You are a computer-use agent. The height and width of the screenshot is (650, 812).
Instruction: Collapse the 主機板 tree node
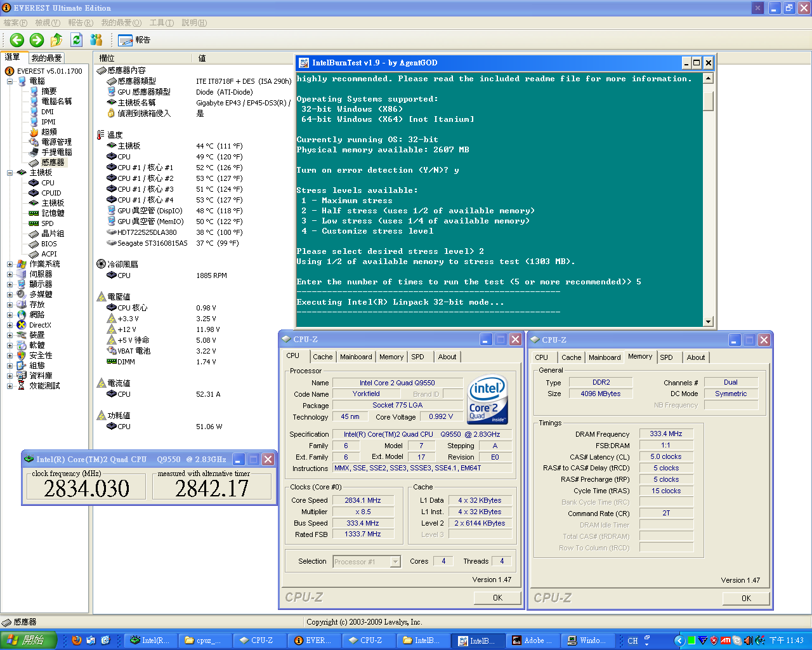click(10, 173)
